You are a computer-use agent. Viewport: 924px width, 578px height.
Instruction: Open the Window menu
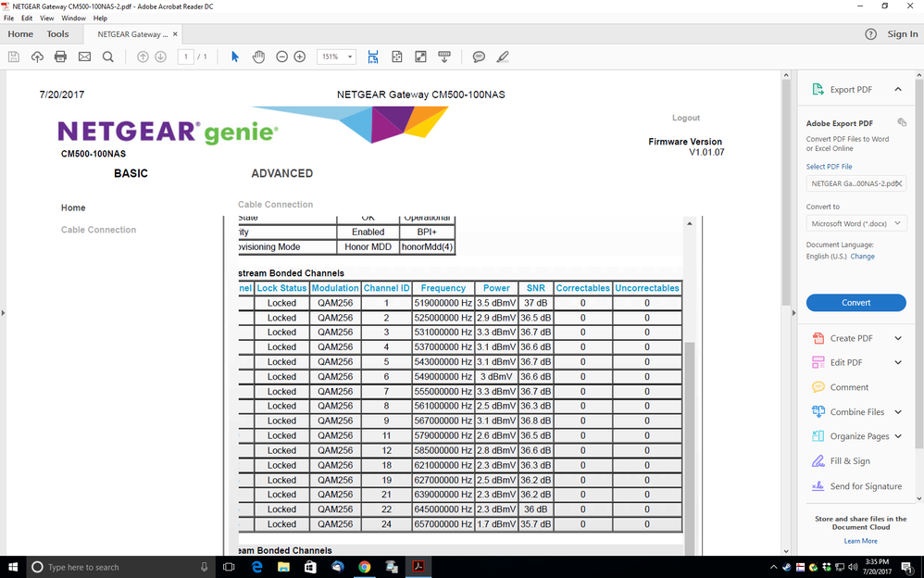click(74, 19)
